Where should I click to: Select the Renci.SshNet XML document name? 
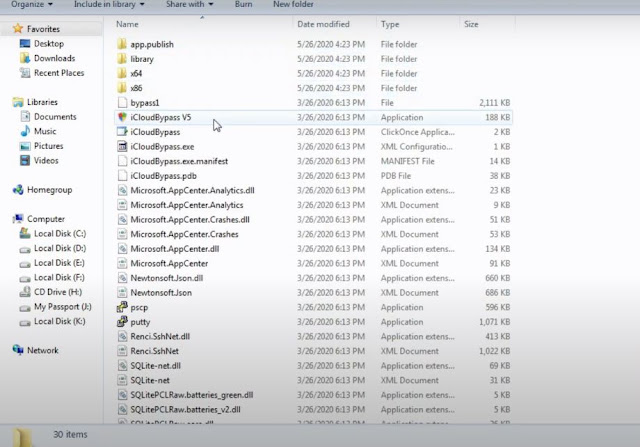[154, 351]
